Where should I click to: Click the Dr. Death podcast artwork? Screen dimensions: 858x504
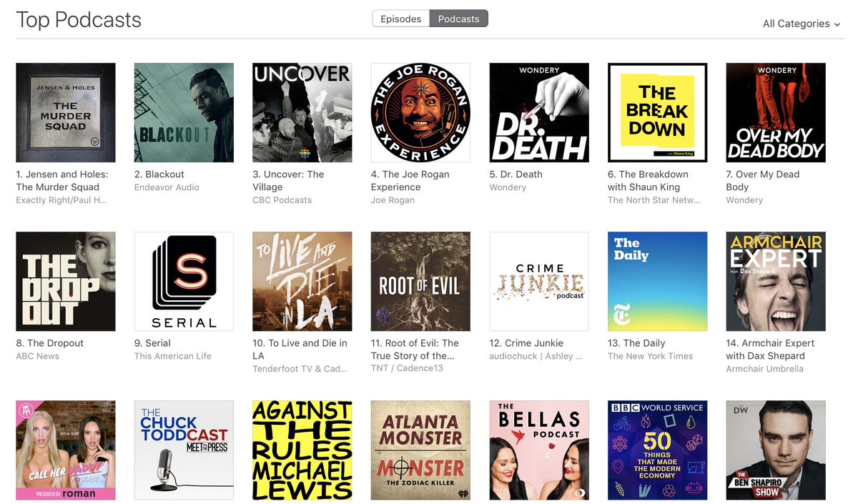pyautogui.click(x=539, y=113)
